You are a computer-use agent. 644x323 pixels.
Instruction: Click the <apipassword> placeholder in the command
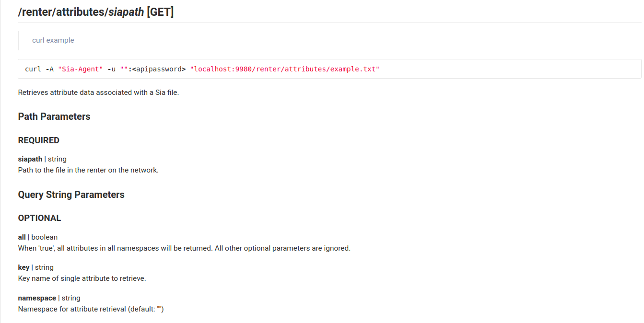(x=159, y=69)
